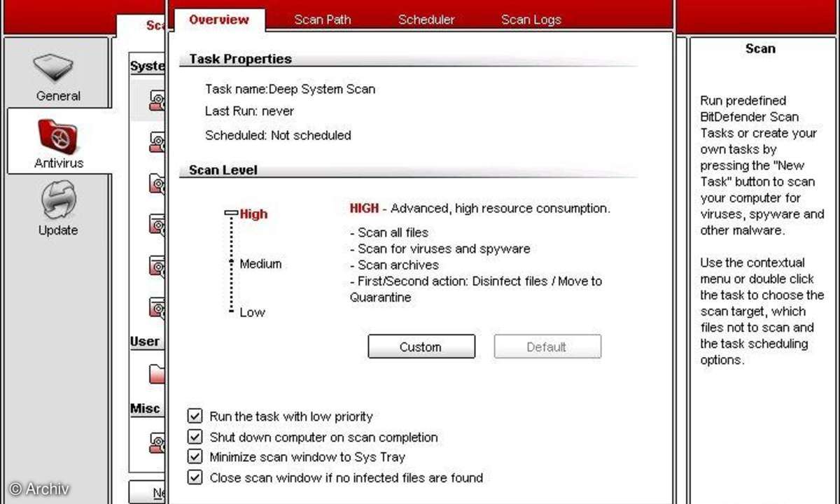Toggle Minimize scan window to Sys Tray
The image size is (840, 504).
pos(195,457)
